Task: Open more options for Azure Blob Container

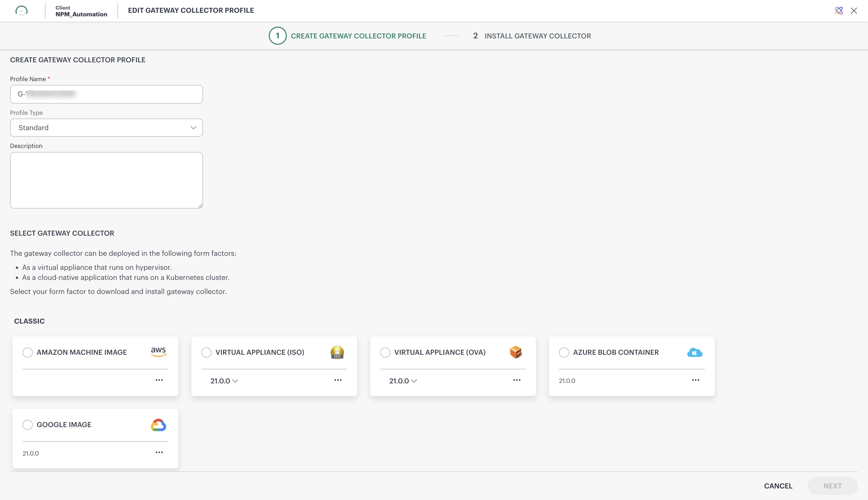Action: tap(695, 380)
